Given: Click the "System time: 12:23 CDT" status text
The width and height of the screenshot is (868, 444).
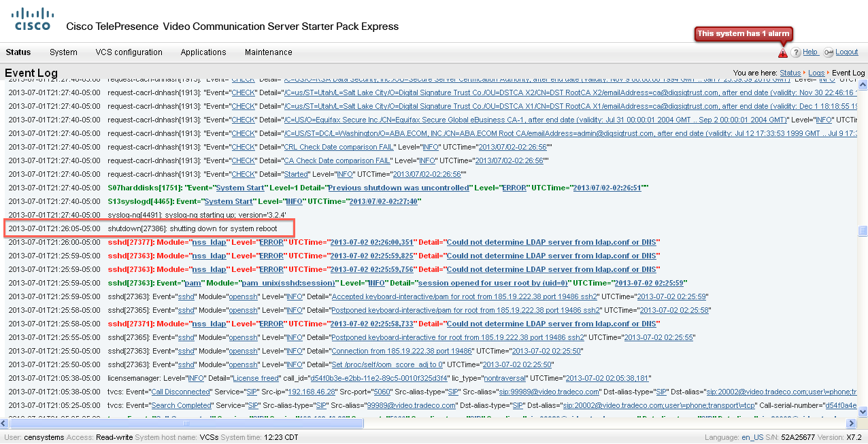Looking at the screenshot, I should tap(260, 437).
